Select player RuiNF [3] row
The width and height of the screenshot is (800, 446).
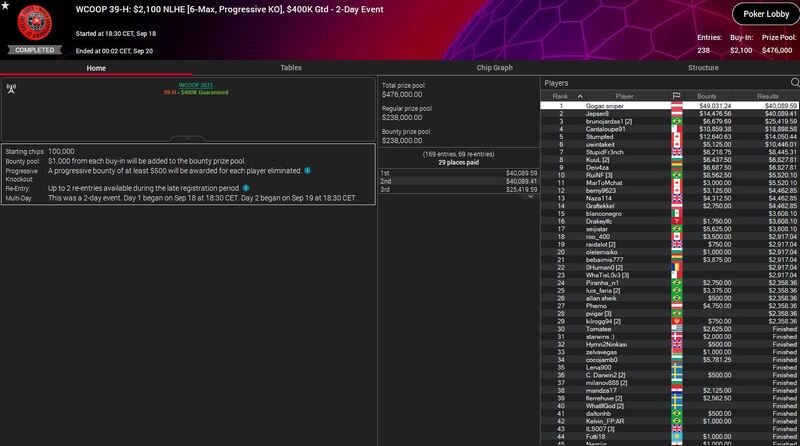(670, 175)
